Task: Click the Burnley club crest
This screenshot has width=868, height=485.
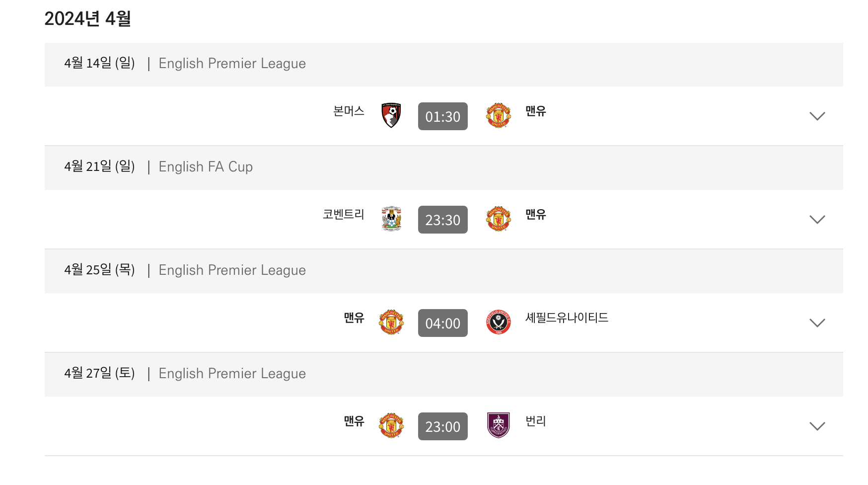Action: coord(499,426)
